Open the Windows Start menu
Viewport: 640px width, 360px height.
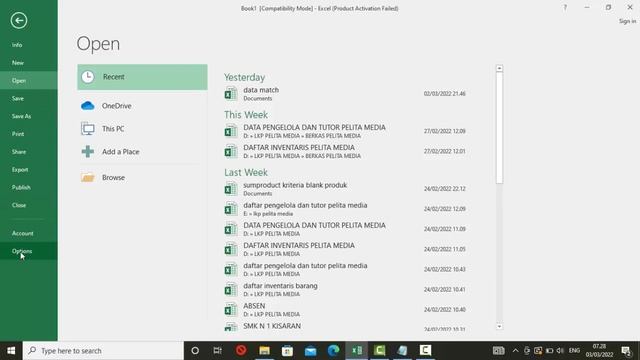click(x=11, y=351)
